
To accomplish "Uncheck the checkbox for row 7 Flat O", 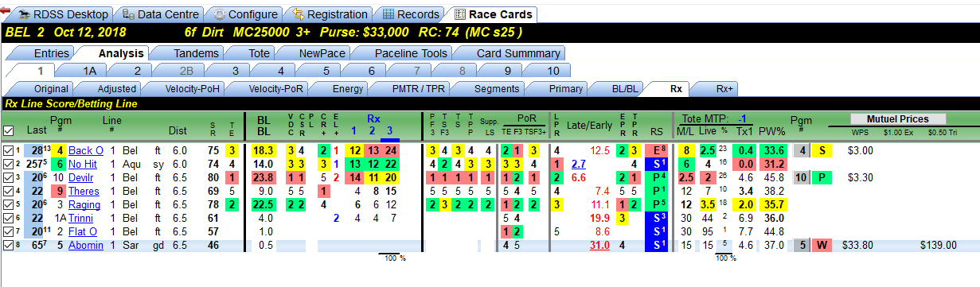I will click(8, 231).
